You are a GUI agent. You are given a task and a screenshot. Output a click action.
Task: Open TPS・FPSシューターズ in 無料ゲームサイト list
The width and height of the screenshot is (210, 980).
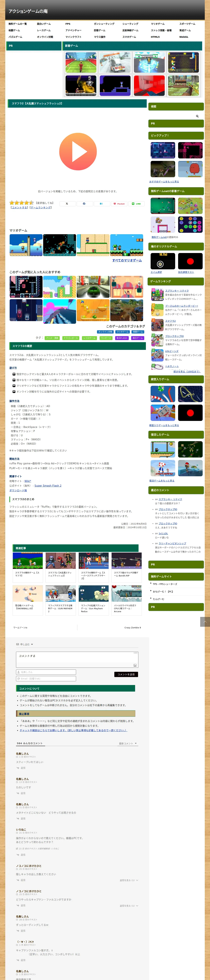coord(165,584)
